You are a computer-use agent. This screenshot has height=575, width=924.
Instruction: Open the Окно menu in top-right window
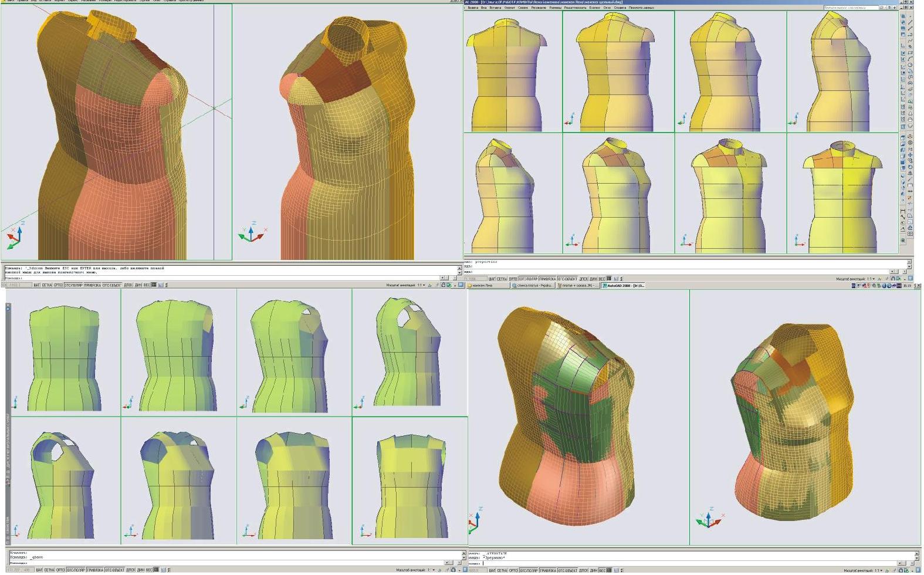point(607,8)
